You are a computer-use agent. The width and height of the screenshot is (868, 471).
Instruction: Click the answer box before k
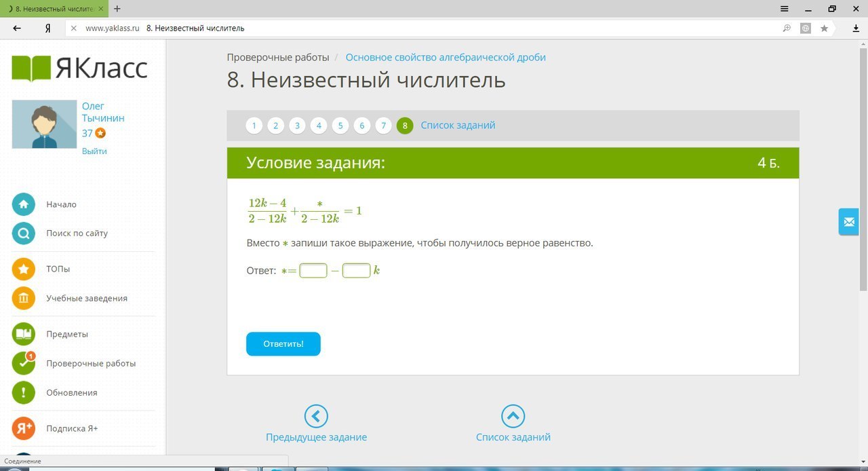(x=356, y=271)
